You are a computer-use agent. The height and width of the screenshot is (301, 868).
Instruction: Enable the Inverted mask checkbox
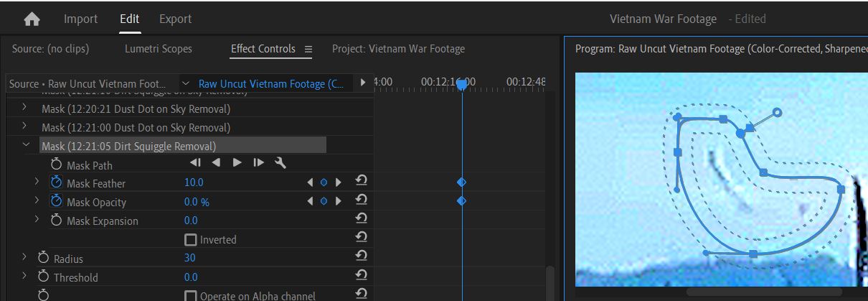point(190,239)
